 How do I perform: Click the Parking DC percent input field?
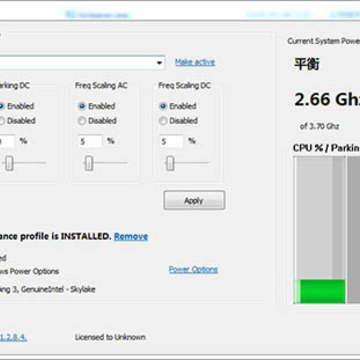coord(7,141)
